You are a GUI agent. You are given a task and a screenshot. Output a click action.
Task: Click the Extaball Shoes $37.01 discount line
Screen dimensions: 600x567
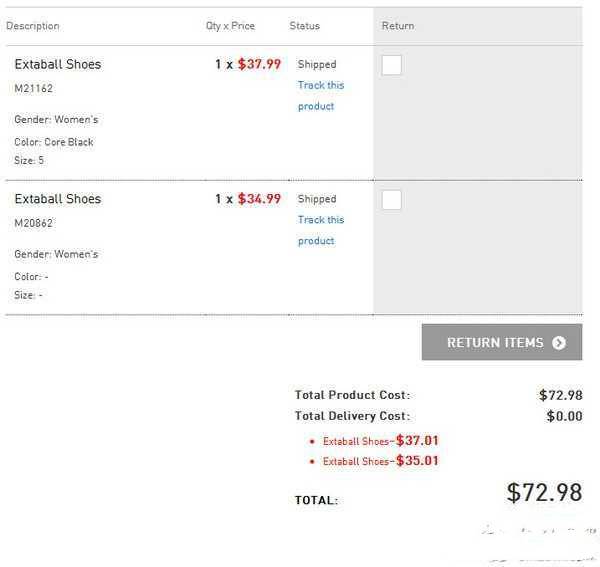380,441
